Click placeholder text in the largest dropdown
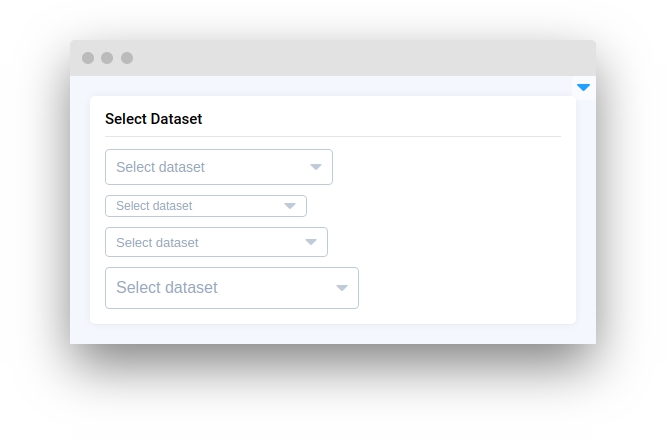 [166, 288]
